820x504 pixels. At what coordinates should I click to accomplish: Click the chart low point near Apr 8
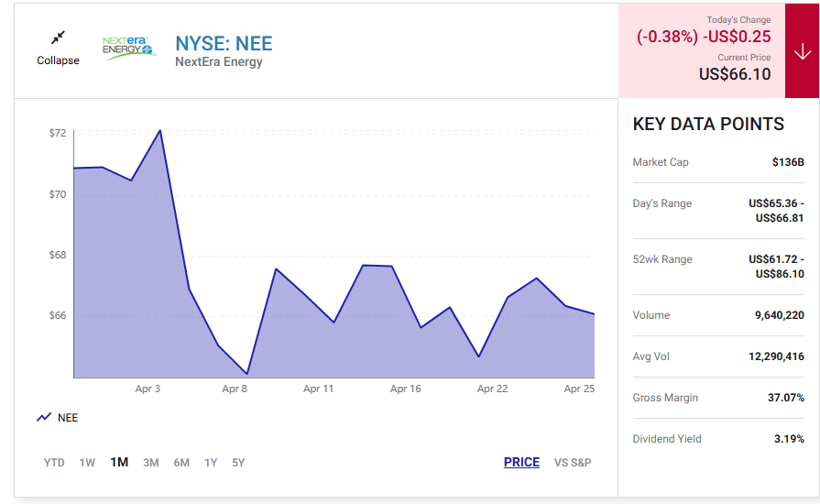tap(246, 374)
